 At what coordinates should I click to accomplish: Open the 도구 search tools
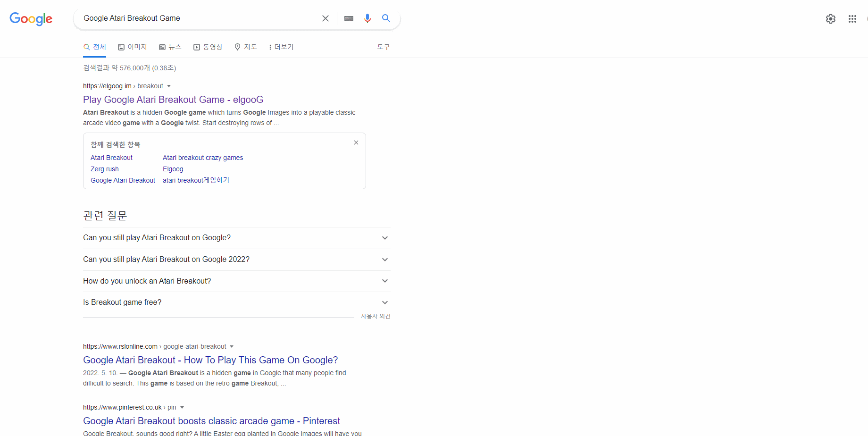pyautogui.click(x=384, y=47)
